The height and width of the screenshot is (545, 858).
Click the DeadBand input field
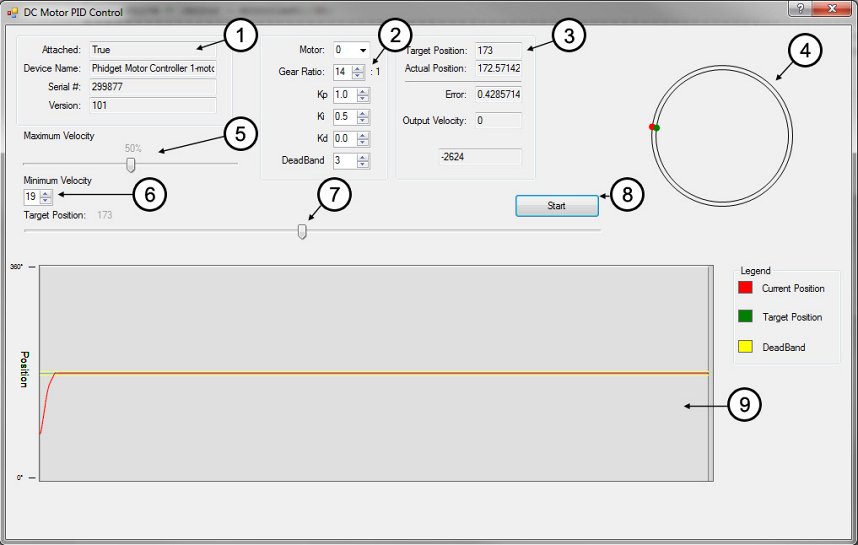tap(345, 160)
